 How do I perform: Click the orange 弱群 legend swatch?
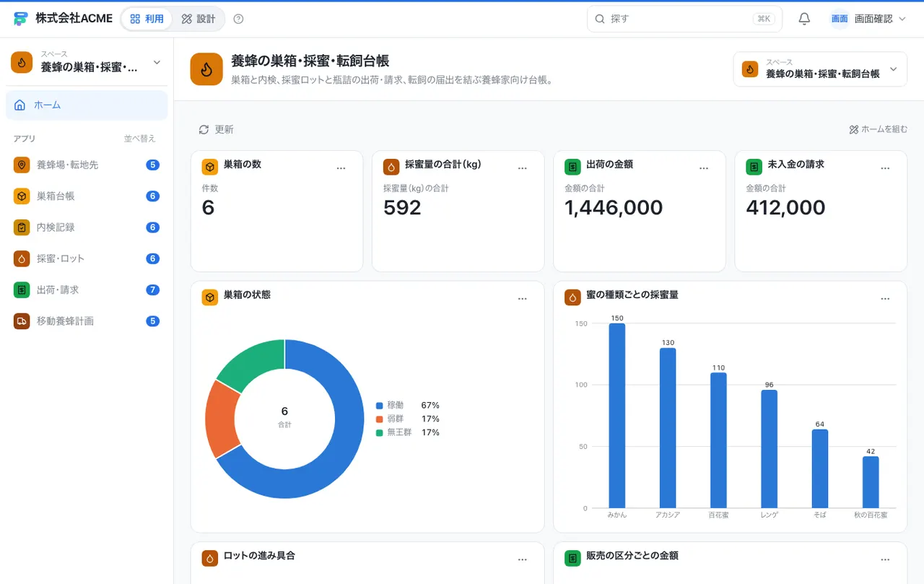(x=379, y=419)
